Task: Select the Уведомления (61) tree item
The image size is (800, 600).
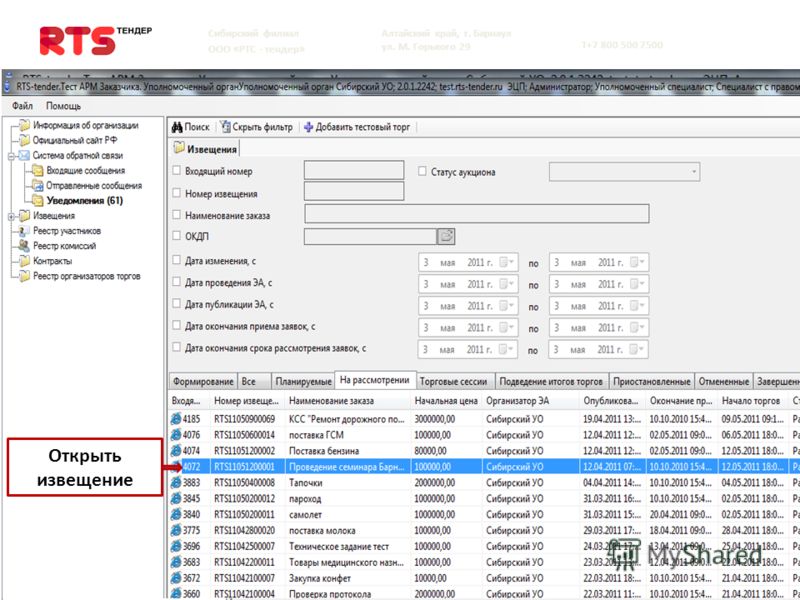Action: 85,201
